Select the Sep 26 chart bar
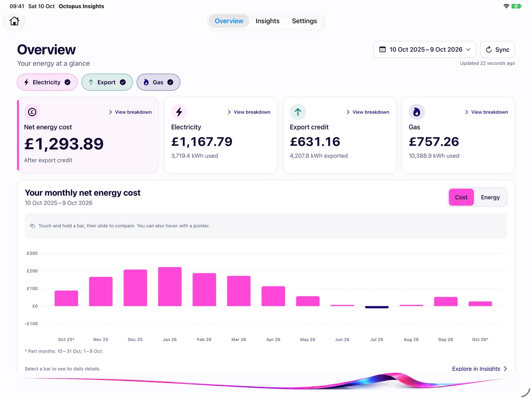Image resolution: width=532 pixels, height=399 pixels. (446, 302)
